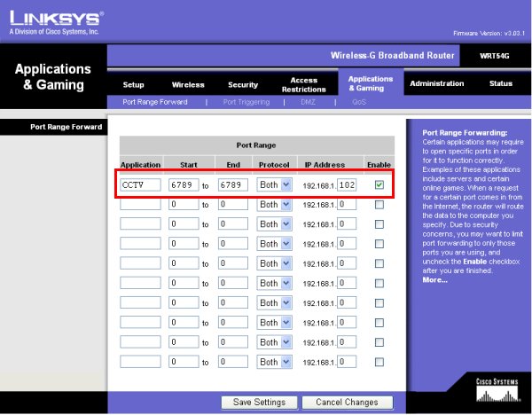Viewport: 532px width, 415px height.
Task: Click the second row IP address field
Action: click(x=347, y=204)
